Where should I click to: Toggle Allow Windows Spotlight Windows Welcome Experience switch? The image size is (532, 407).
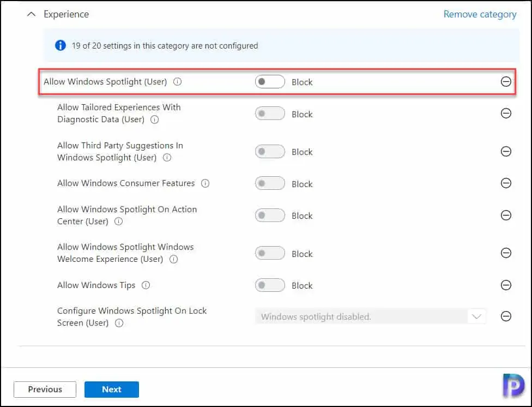coord(270,253)
